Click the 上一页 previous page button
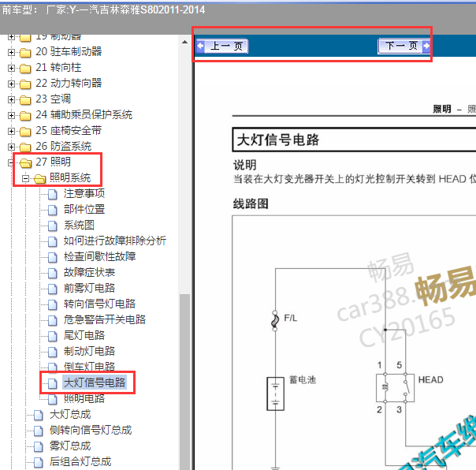Viewport: 476px width, 470px height. [222, 47]
